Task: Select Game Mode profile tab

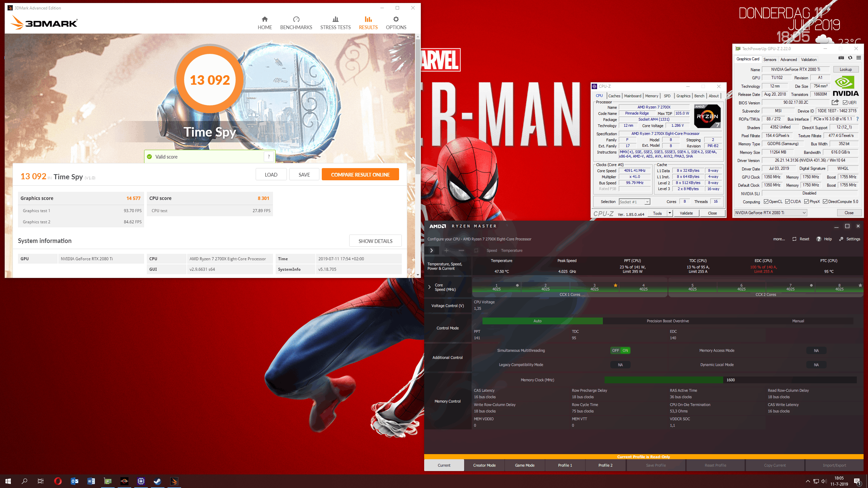Action: click(x=525, y=465)
